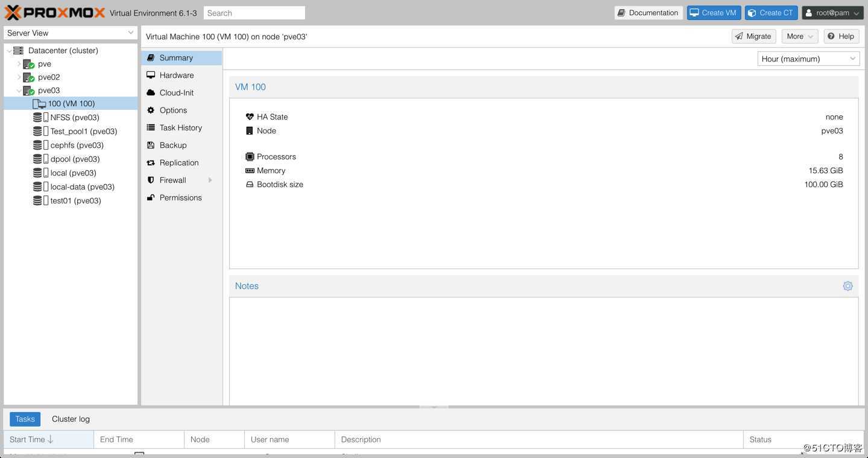The width and height of the screenshot is (868, 458).
Task: Click the Node column header
Action: click(x=214, y=439)
